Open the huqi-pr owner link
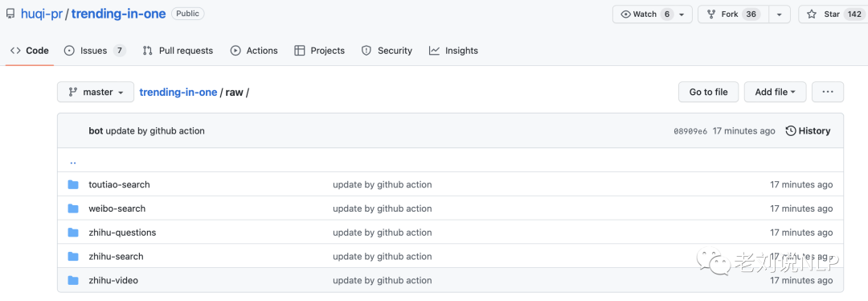Viewport: 868px width, 301px height. 42,14
